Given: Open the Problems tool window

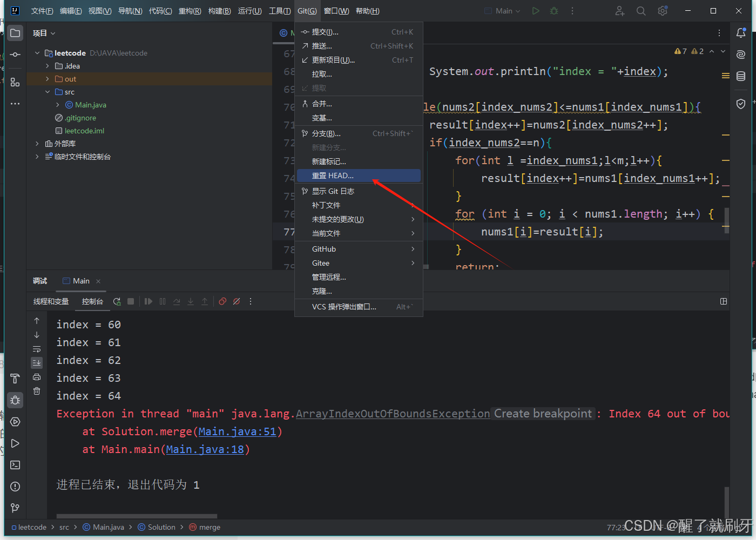Looking at the screenshot, I should point(15,487).
